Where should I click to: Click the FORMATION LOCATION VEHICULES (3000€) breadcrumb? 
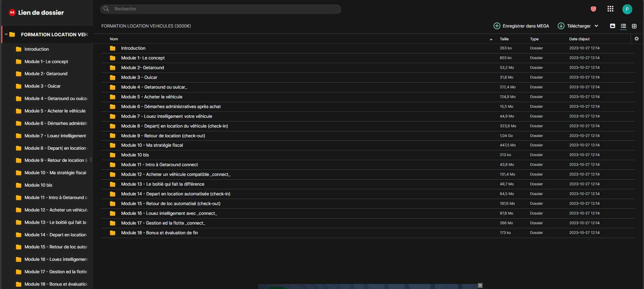click(146, 26)
